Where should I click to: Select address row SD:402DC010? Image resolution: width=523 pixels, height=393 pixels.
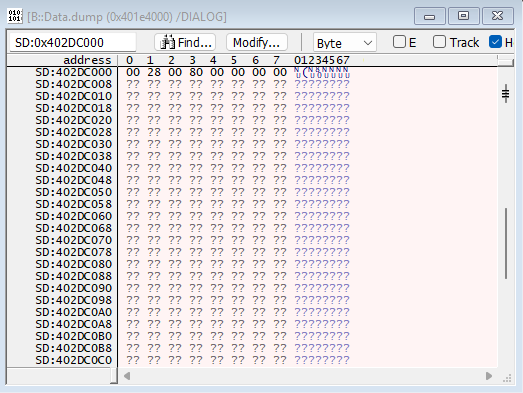point(74,96)
